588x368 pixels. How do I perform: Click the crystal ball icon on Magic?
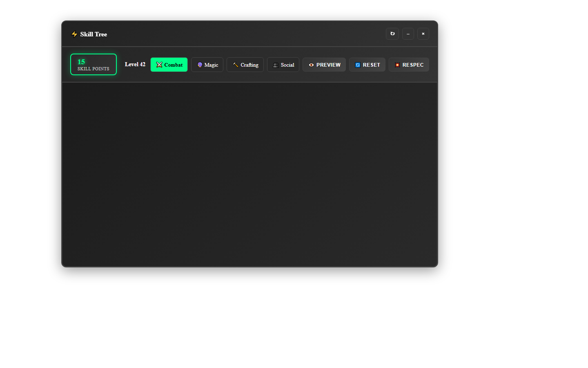200,65
